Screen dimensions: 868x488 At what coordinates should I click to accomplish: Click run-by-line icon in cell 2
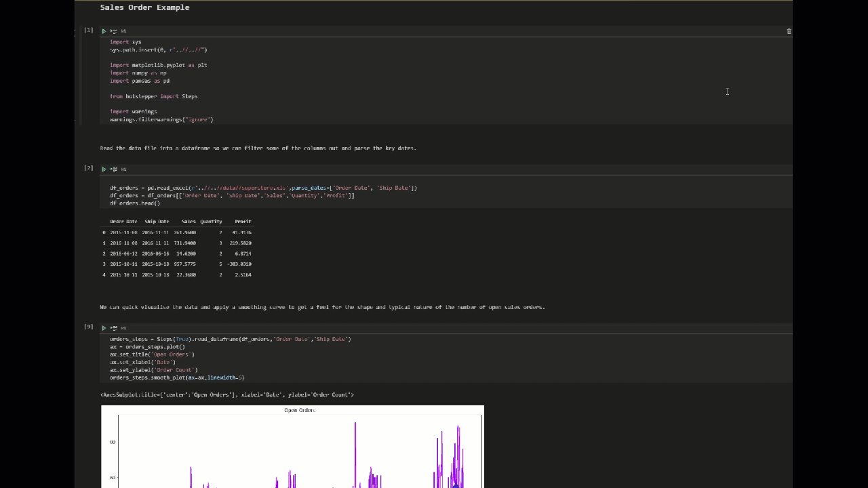pos(114,169)
